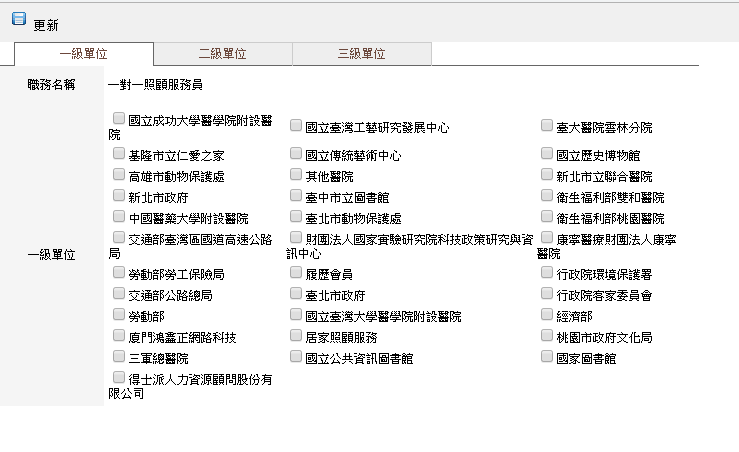739x452 pixels.
Task: Enable the 勞動部勞工保險局 checkbox
Action: [x=120, y=273]
